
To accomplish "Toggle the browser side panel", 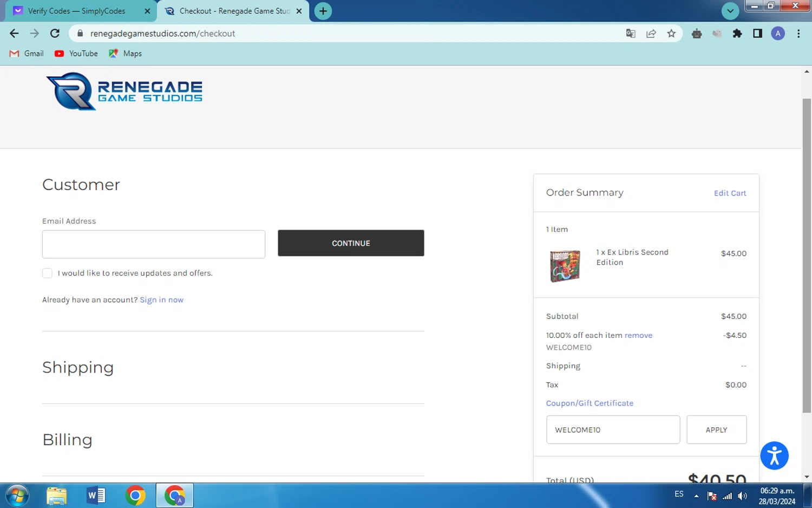I will [x=757, y=34].
